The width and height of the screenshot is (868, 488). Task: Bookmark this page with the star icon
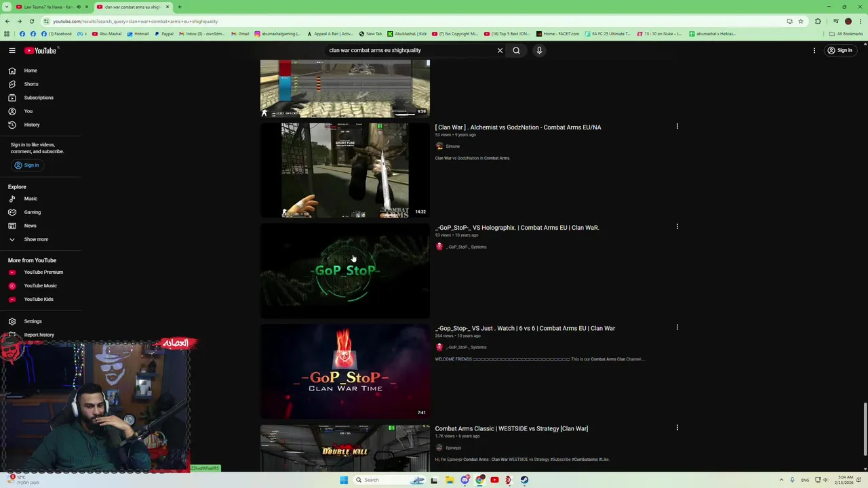tap(801, 21)
